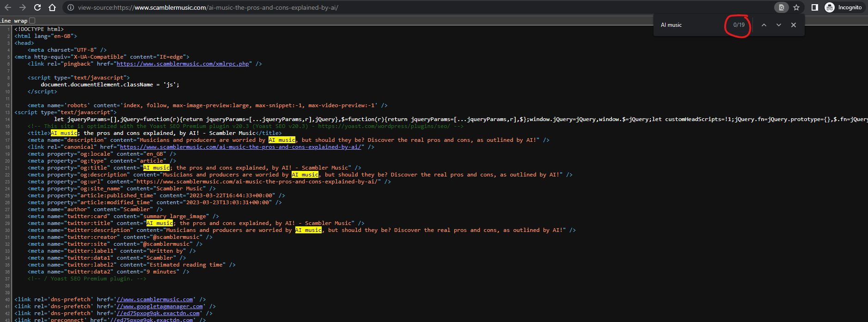This screenshot has width=868, height=322.
Task: Click the 'AI music' find input field
Action: [x=691, y=25]
